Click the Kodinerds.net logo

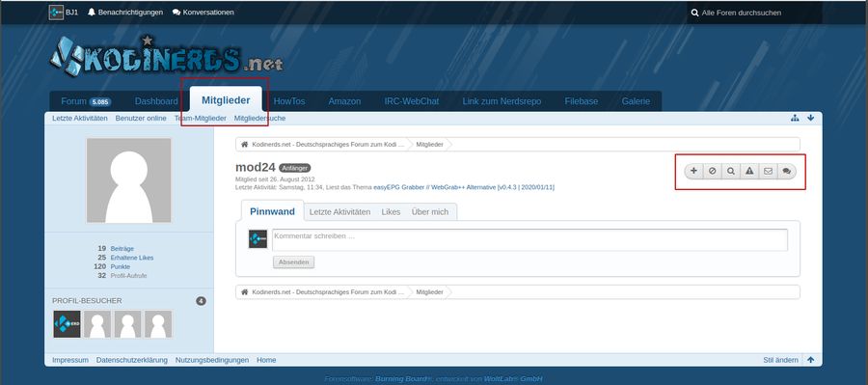[166, 56]
